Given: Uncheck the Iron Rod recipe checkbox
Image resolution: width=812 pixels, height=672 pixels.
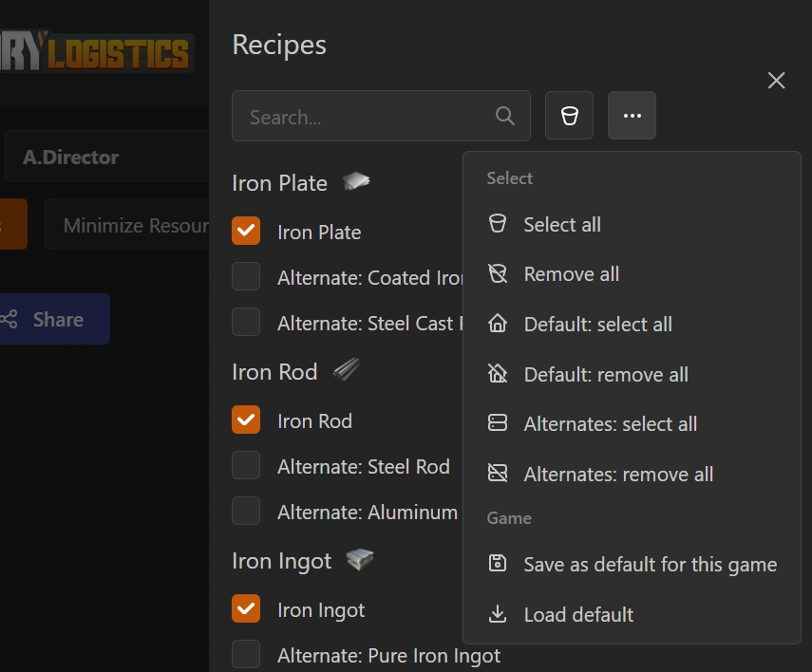Looking at the screenshot, I should pos(246,420).
